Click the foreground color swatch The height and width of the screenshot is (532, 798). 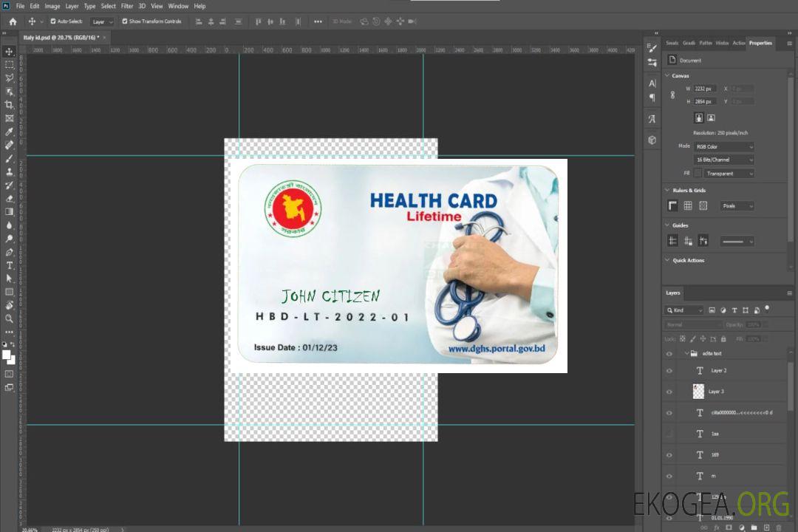(6, 355)
